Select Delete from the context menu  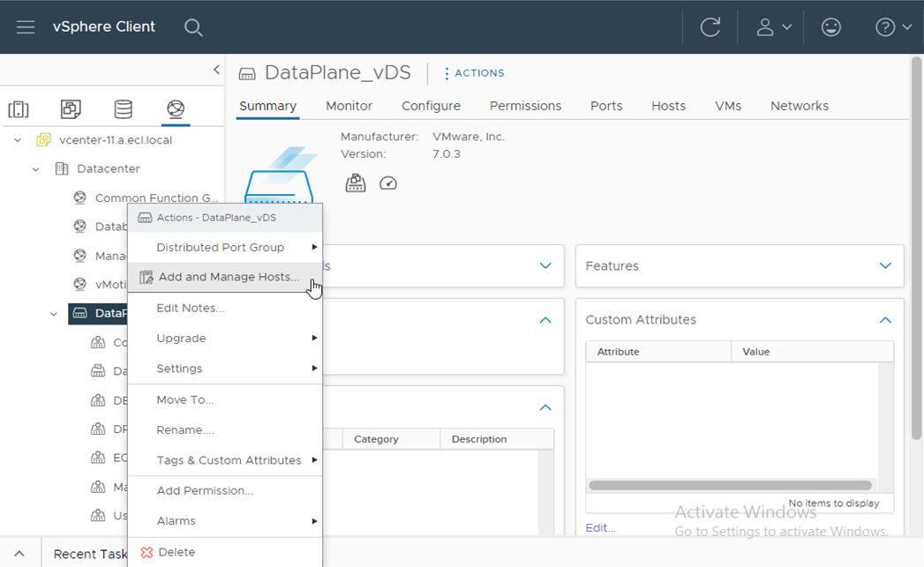[177, 552]
